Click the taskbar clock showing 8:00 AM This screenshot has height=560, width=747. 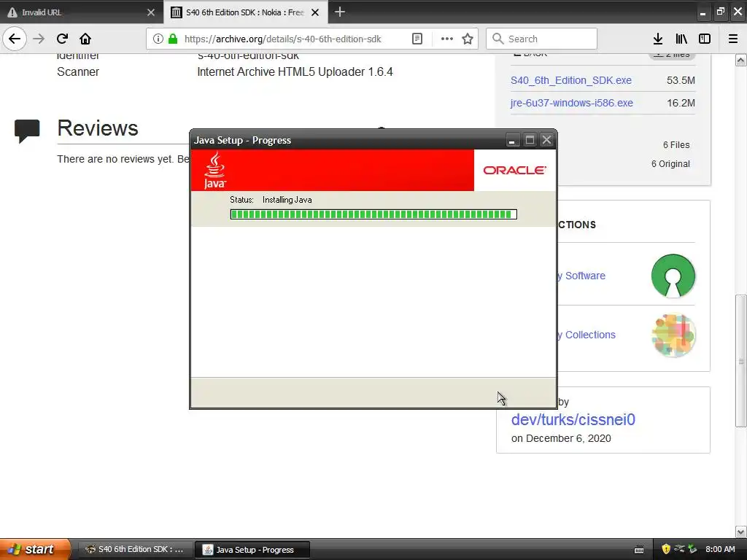click(720, 549)
